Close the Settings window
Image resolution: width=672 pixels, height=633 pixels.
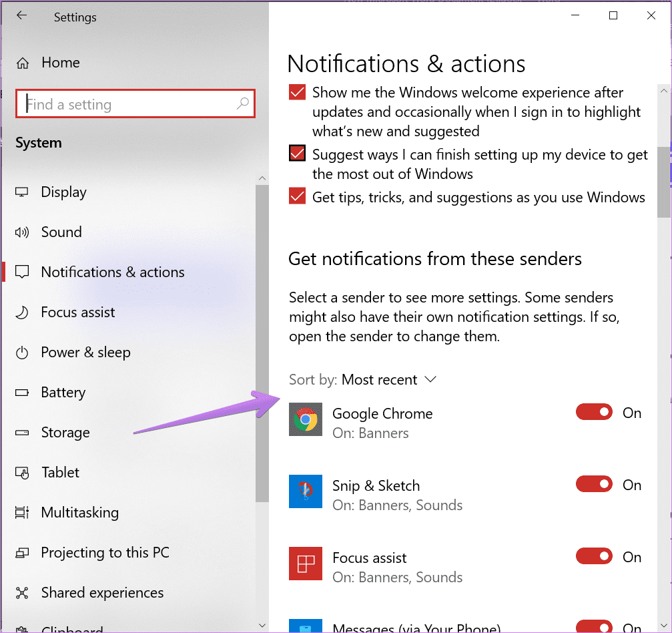[x=651, y=15]
